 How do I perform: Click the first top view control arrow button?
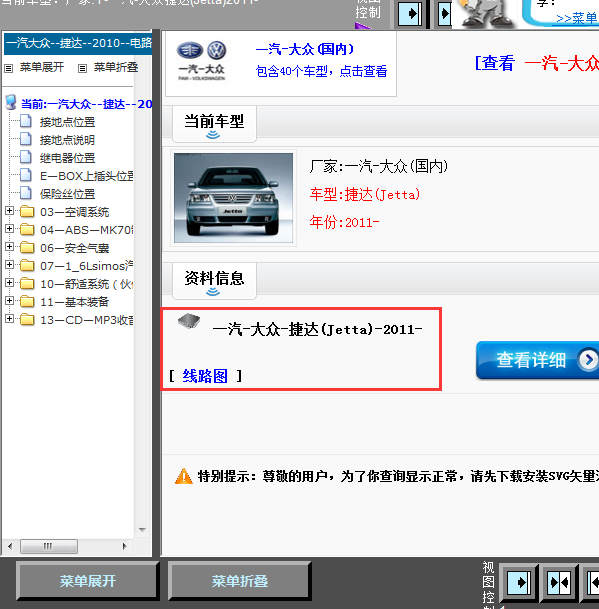point(410,14)
